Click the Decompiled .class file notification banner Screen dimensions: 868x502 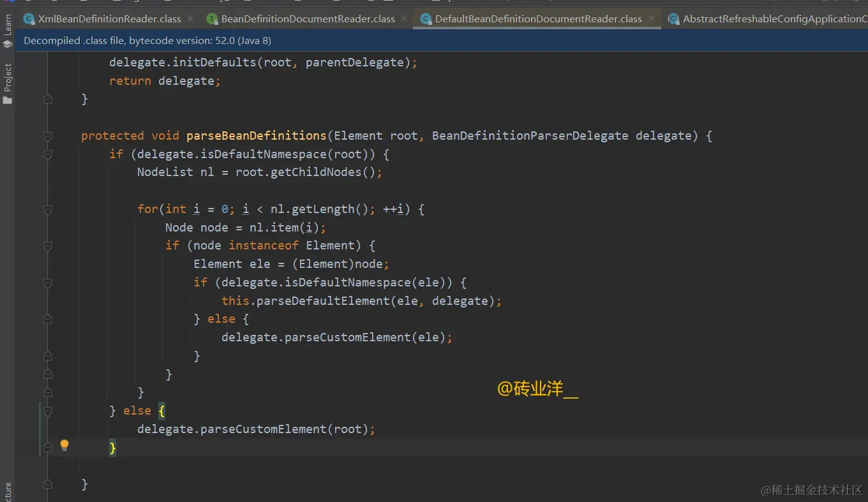coord(441,41)
